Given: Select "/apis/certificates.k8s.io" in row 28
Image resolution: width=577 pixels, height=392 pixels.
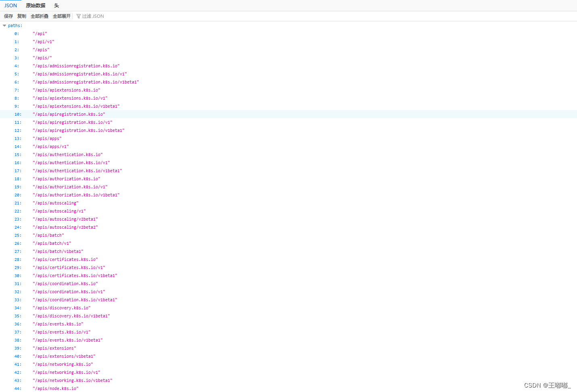Looking at the screenshot, I should tap(65, 259).
